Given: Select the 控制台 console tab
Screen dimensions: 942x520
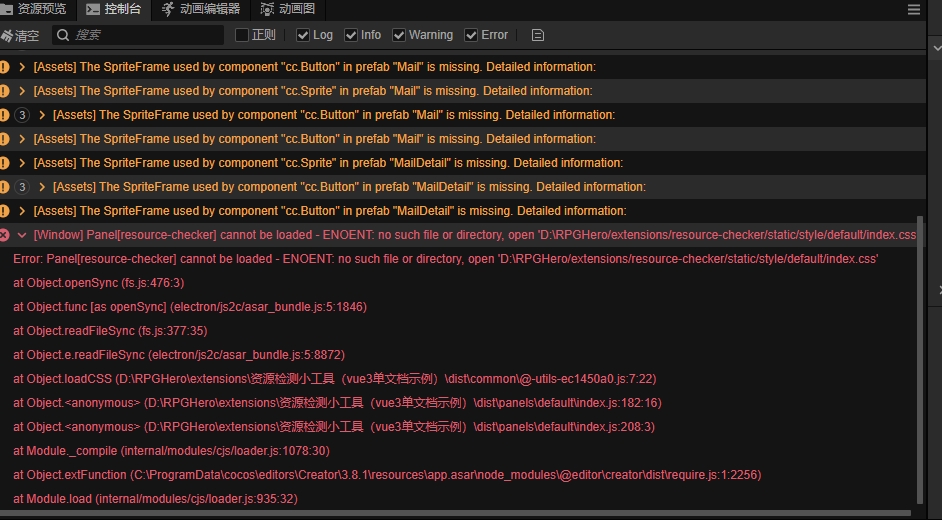Looking at the screenshot, I should pos(113,9).
